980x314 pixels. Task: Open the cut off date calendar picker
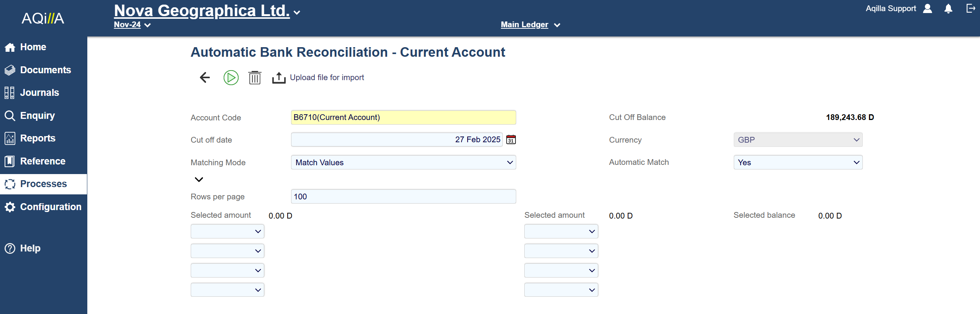(511, 140)
